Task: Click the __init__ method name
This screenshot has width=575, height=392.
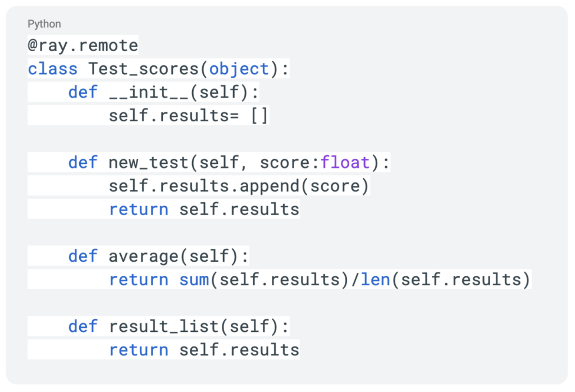Action: [149, 92]
